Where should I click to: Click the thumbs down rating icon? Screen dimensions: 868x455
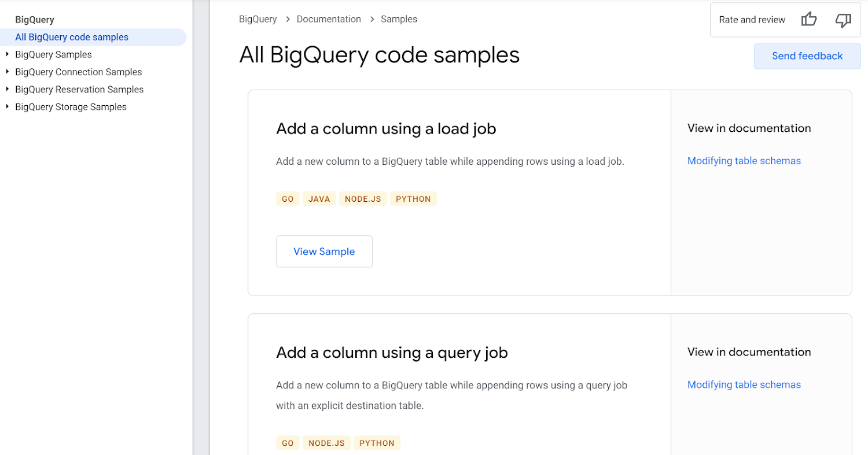pos(843,20)
